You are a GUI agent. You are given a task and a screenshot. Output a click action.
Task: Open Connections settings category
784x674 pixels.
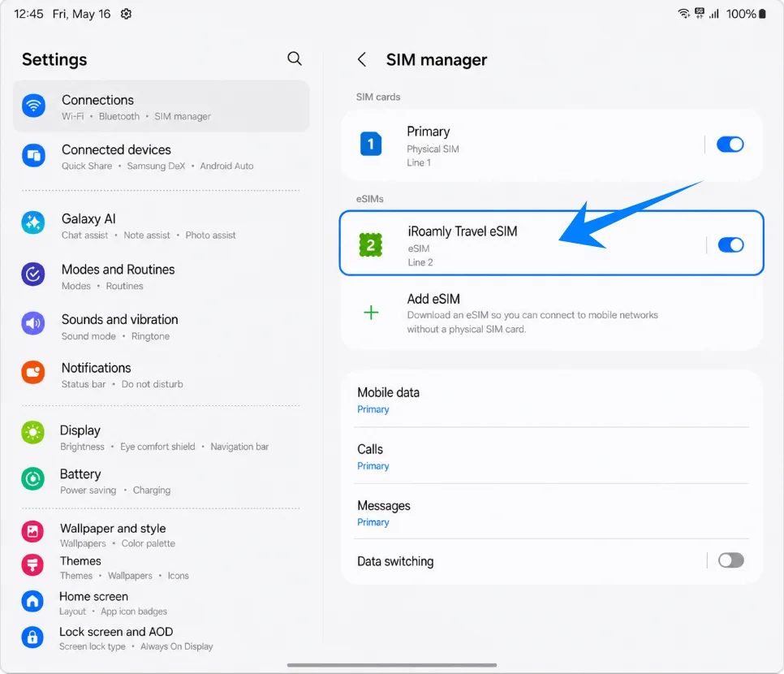click(161, 106)
